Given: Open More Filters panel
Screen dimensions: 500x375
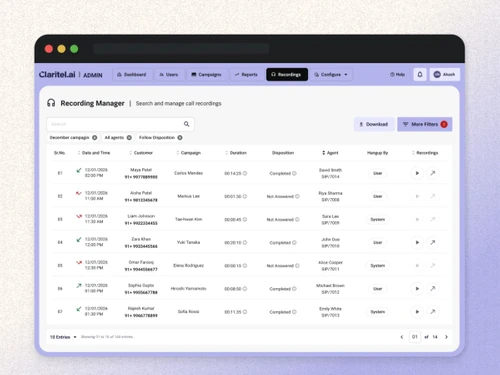Looking at the screenshot, I should 425,124.
